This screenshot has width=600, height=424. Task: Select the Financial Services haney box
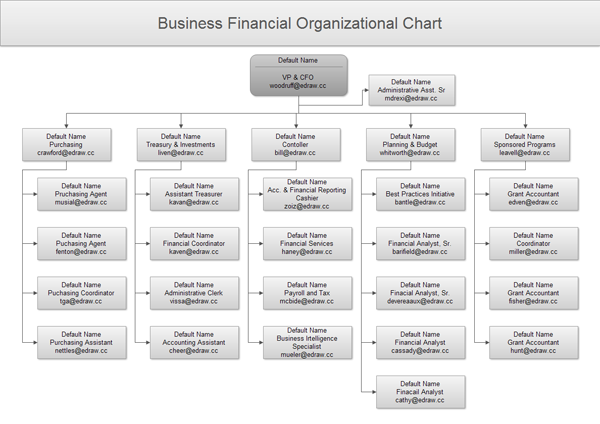308,243
